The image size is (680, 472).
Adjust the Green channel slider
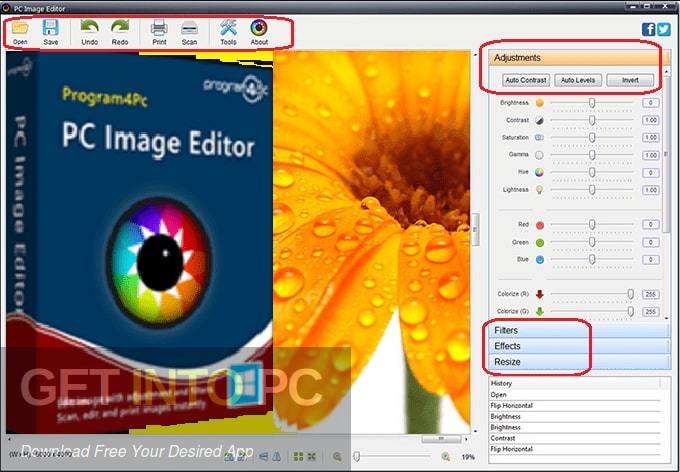592,242
